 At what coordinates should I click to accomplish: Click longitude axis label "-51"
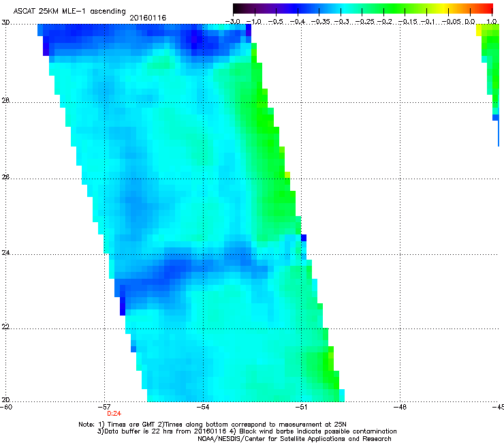pyautogui.click(x=302, y=408)
